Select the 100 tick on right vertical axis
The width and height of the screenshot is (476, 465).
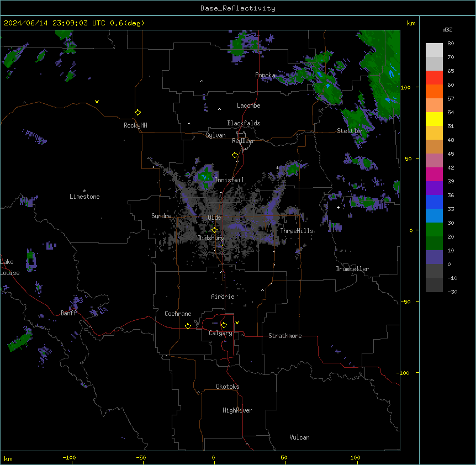405,87
